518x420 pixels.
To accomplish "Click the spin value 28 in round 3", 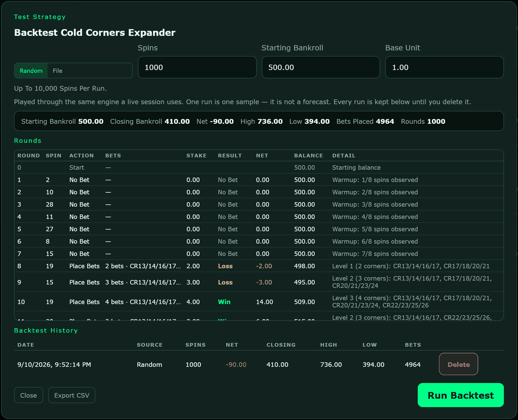I will (50, 204).
